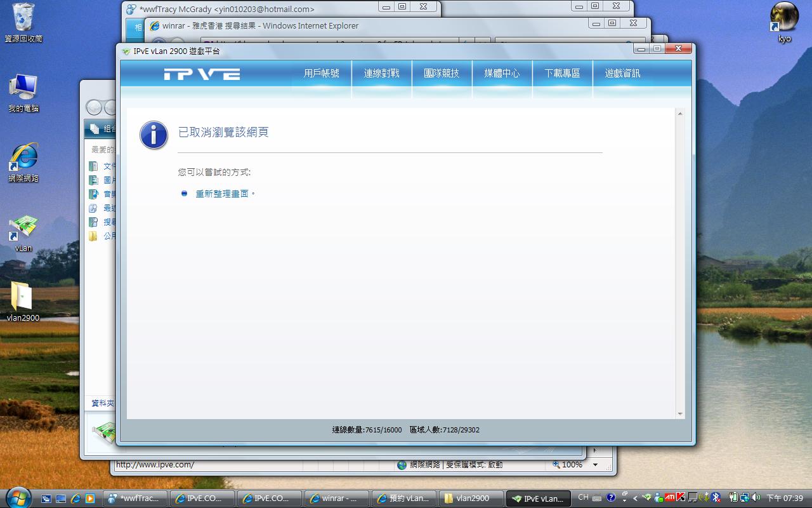This screenshot has width=812, height=508.
Task: Open the 我的電腦 desktop icon
Action: point(23,88)
